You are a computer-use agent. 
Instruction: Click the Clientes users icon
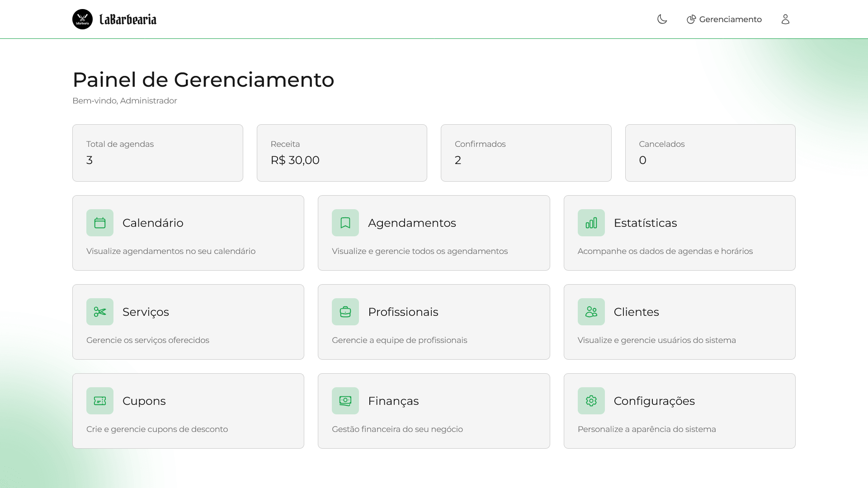[x=591, y=312]
